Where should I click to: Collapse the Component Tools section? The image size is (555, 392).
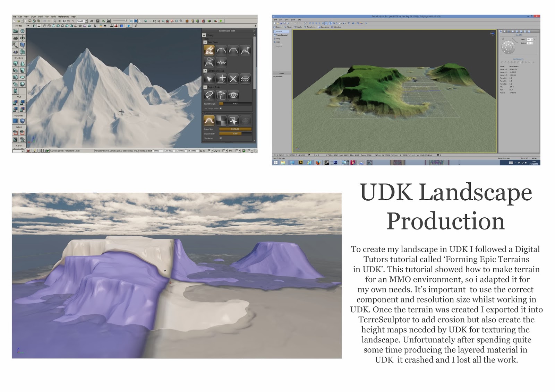tap(205, 71)
